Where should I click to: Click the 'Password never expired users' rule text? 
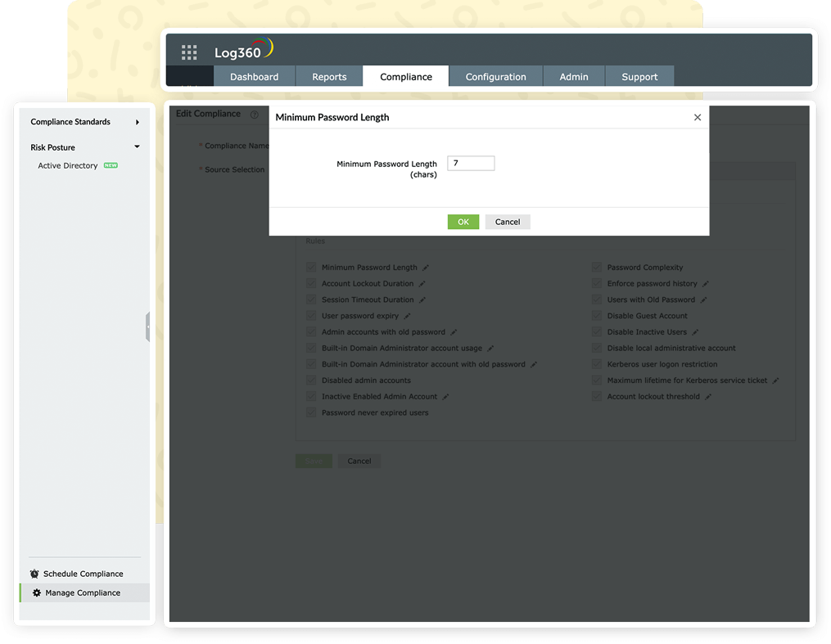[x=375, y=412]
